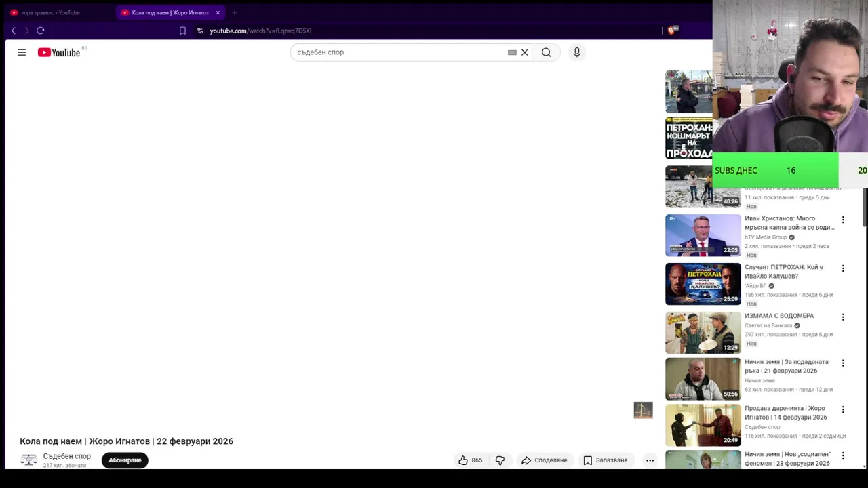Open the "ИЗМАМА С ВОДОМЕРА" video title
The width and height of the screenshot is (868, 488).
click(779, 316)
